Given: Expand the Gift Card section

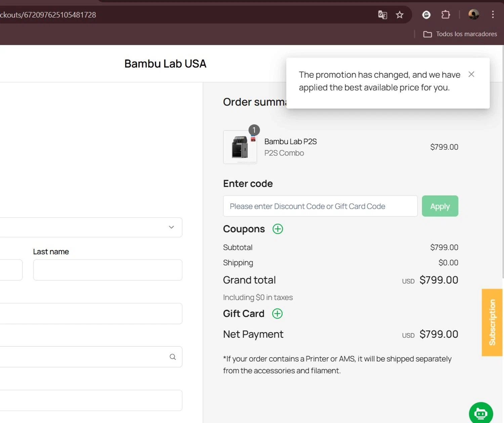Looking at the screenshot, I should click(x=277, y=314).
